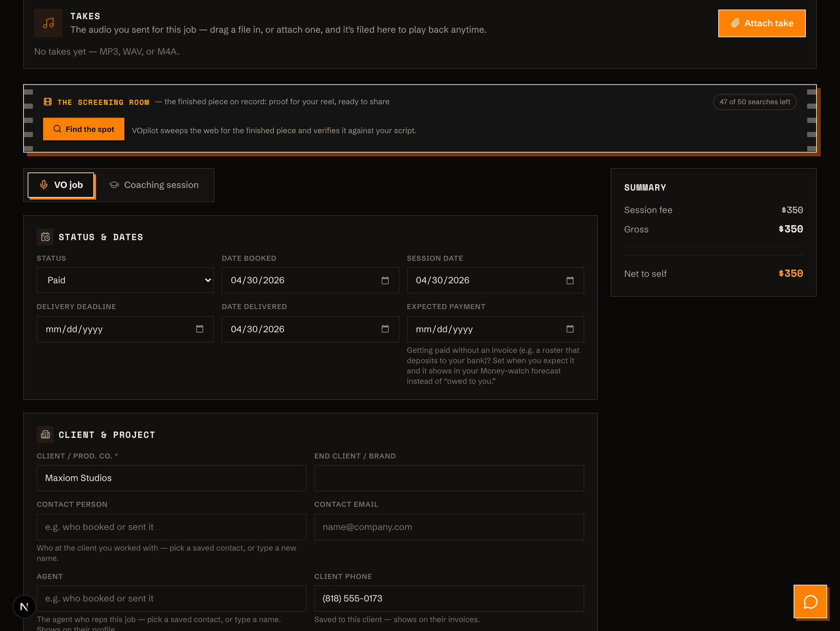The image size is (840, 631).
Task: Click the Gross $350 amount
Action: click(x=791, y=229)
